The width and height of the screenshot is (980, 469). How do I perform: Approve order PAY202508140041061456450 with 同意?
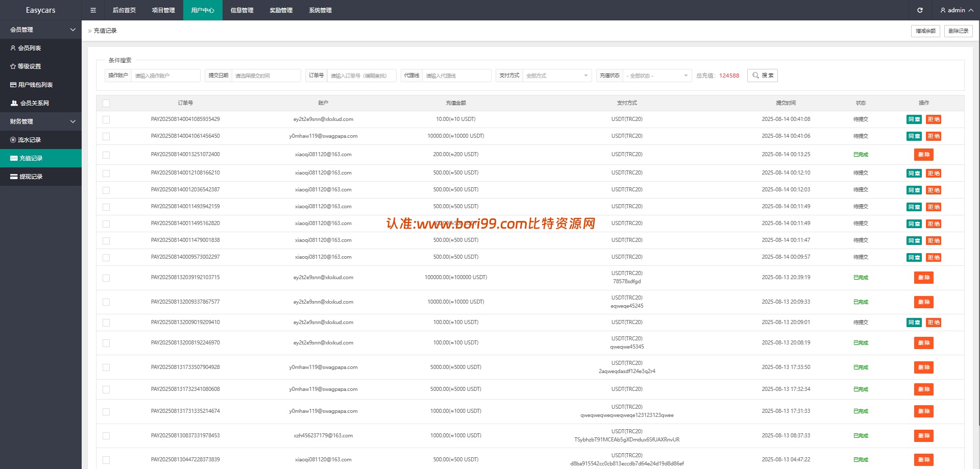point(914,136)
